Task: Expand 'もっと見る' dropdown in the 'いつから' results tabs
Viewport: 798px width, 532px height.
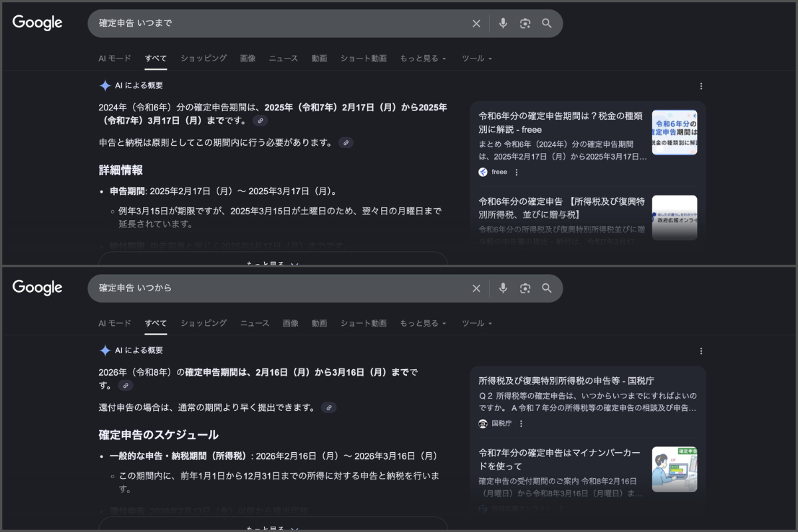Action: pos(423,323)
